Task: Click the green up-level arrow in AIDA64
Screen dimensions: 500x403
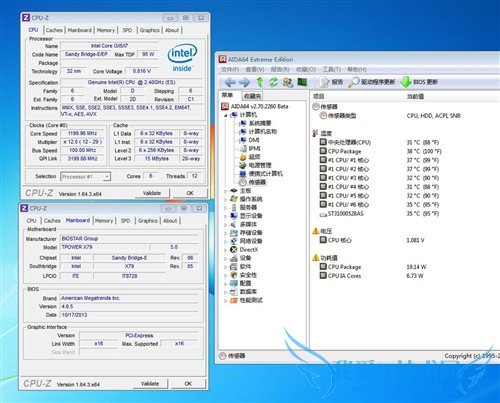Action: coord(260,82)
